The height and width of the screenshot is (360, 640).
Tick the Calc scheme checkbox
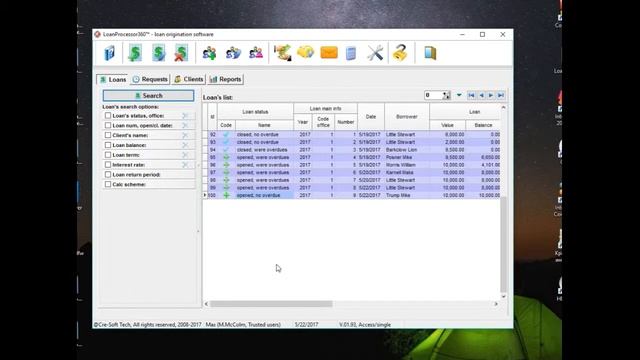click(x=108, y=184)
